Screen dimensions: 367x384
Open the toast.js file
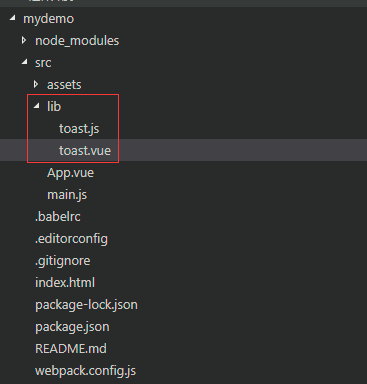[x=79, y=129]
